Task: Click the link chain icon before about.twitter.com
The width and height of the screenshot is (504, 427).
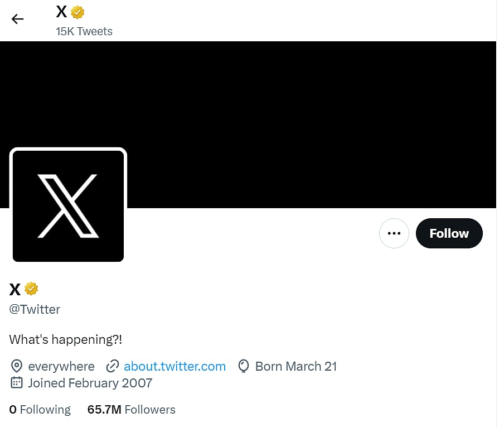Action: 113,366
